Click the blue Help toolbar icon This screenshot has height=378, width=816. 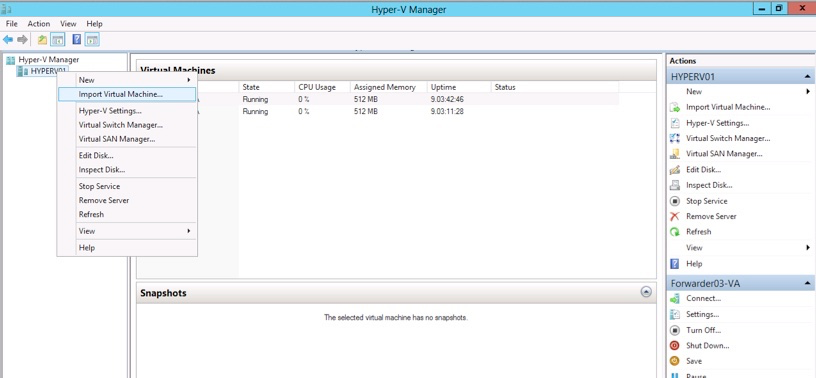coord(76,40)
